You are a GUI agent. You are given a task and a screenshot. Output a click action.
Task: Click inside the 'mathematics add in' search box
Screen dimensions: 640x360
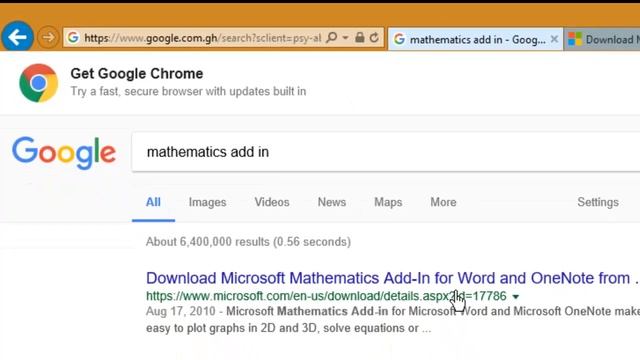click(386, 152)
